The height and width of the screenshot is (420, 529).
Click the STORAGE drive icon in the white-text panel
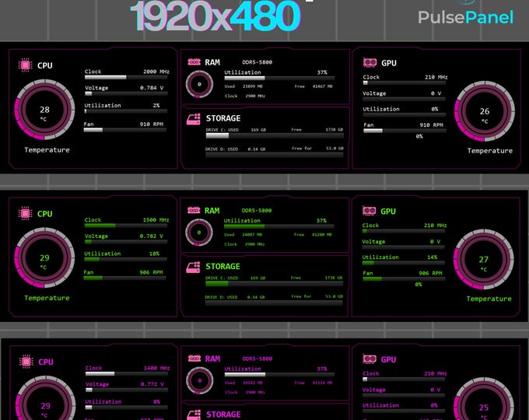pyautogui.click(x=193, y=119)
